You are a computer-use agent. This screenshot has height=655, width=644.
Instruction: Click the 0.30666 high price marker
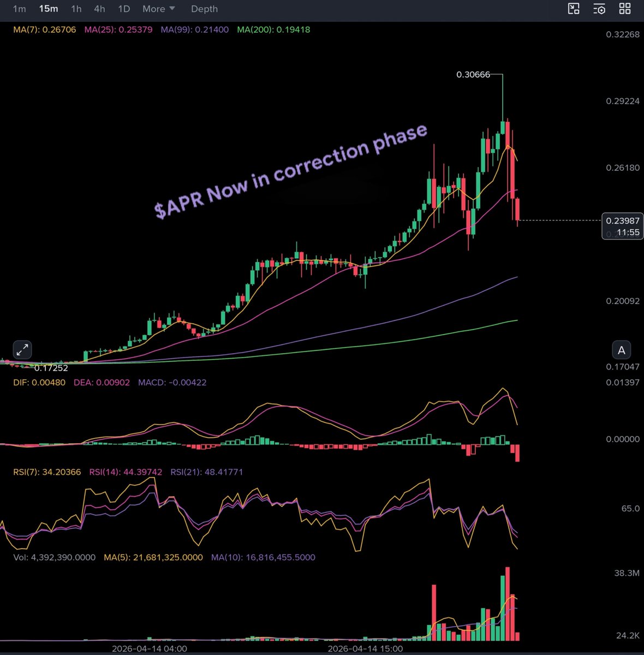click(473, 74)
